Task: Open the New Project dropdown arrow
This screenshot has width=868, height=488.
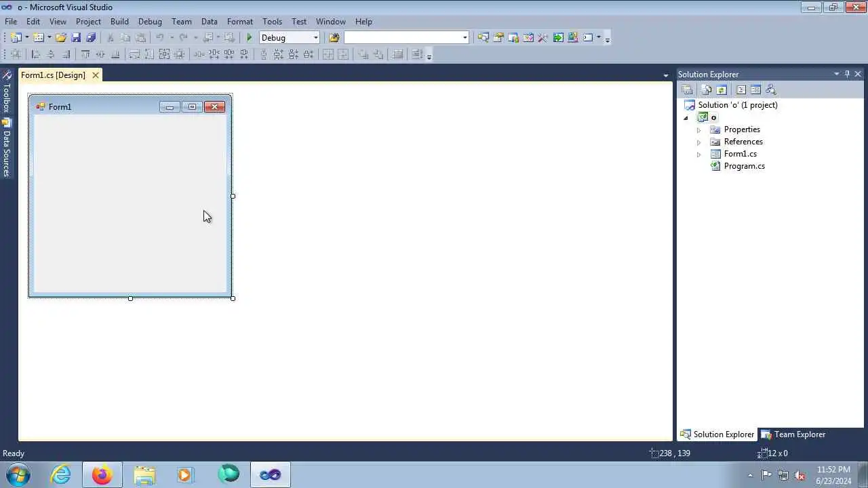Action: (27, 38)
